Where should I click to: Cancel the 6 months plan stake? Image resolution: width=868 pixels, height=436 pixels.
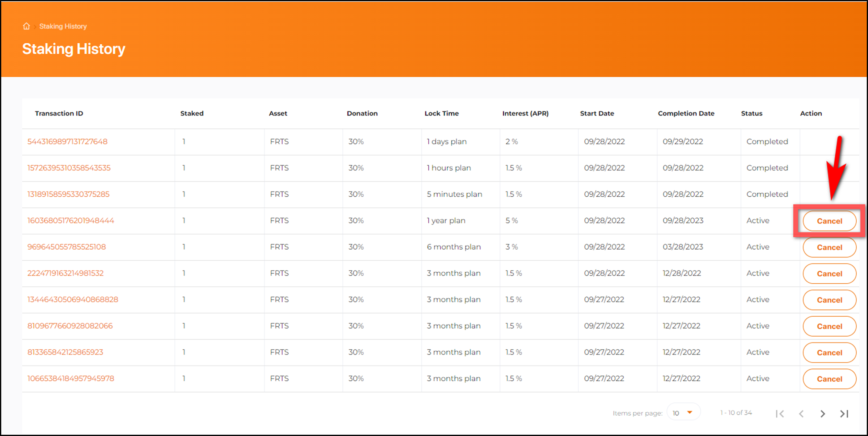click(829, 247)
